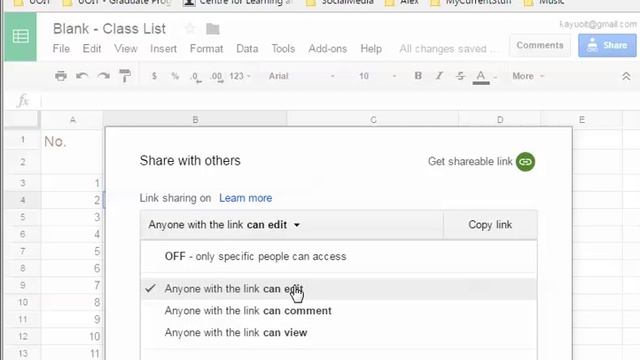Select Anyone with the link can comment
Screen dimensions: 640x360
(x=339, y=311)
